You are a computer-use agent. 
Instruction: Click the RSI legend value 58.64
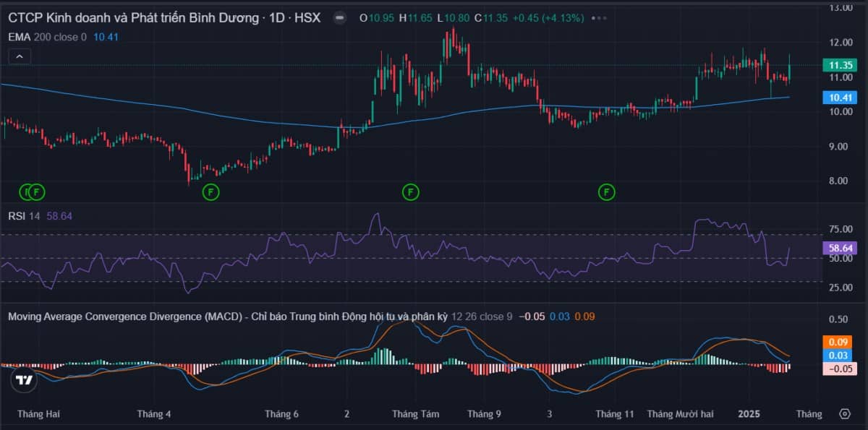pyautogui.click(x=59, y=215)
